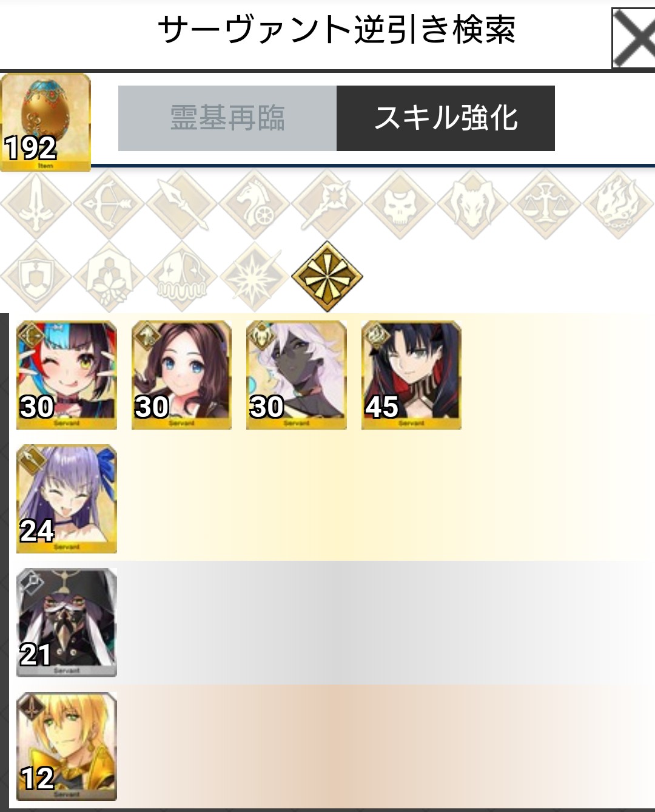Select the Ruler class scales icon

[x=546, y=205]
